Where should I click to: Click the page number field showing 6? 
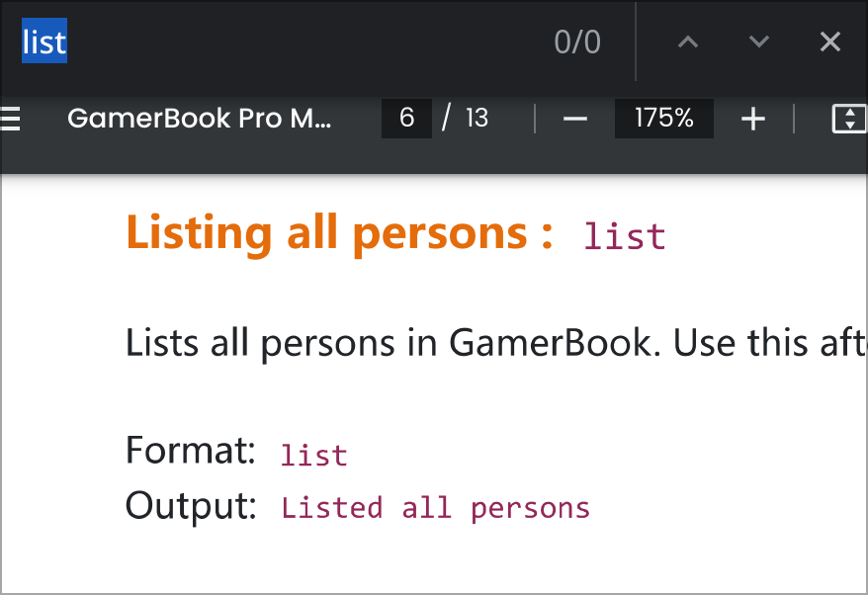[407, 118]
